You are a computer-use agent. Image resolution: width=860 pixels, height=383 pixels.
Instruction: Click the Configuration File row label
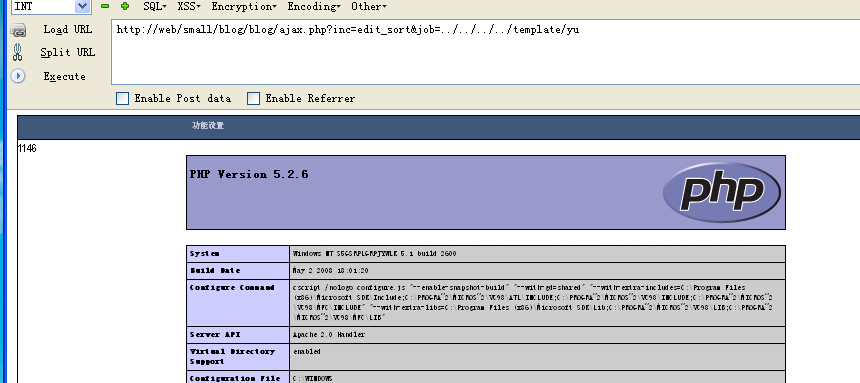click(x=235, y=378)
